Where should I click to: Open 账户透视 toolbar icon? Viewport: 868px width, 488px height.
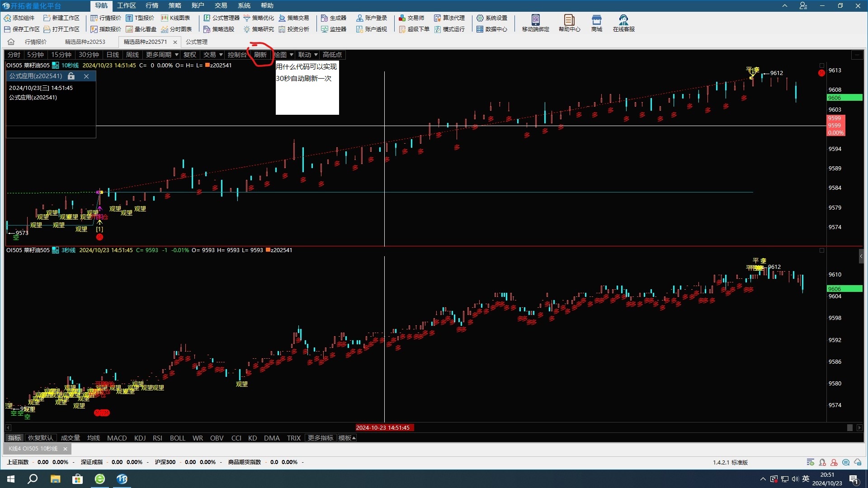tap(360, 29)
